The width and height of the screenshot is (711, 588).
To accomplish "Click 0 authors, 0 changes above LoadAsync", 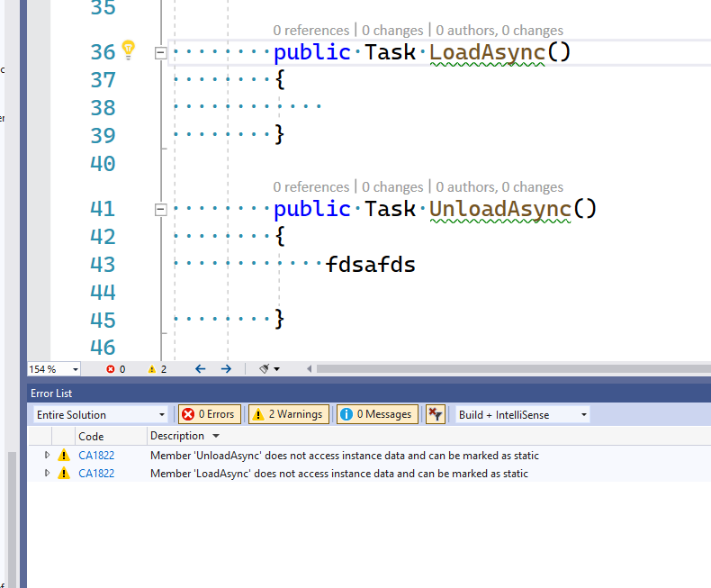I will [499, 31].
